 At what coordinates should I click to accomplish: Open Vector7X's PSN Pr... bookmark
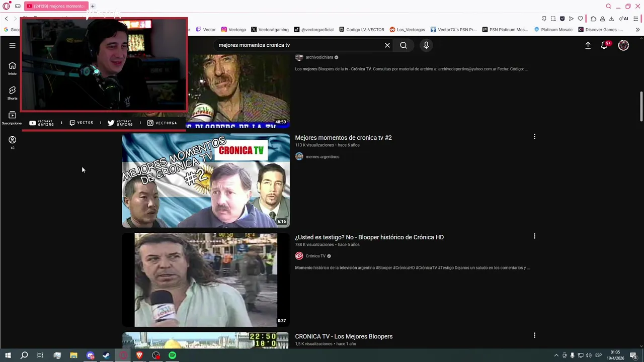(x=453, y=30)
